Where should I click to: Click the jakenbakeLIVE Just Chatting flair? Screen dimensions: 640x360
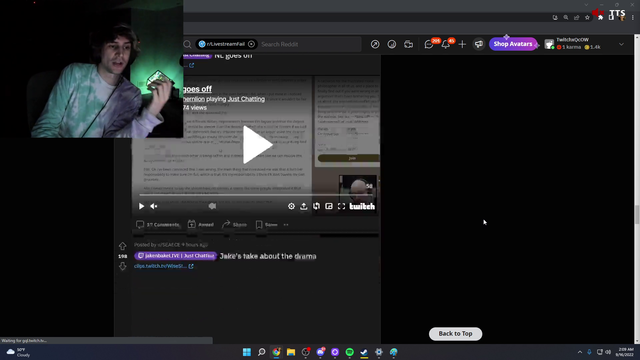point(176,256)
